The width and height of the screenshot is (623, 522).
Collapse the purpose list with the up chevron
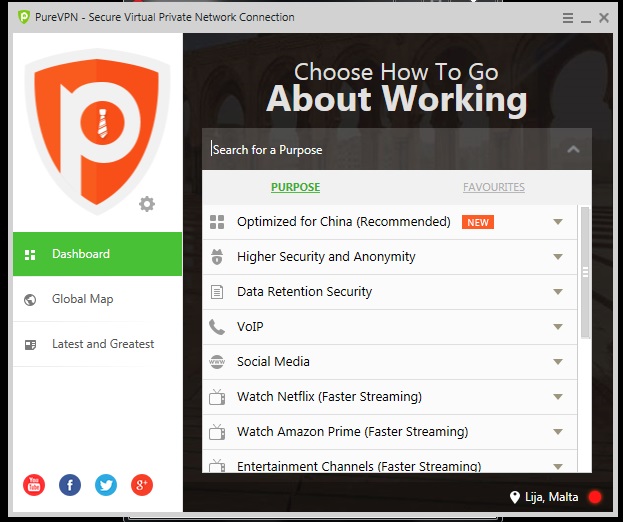tap(573, 150)
